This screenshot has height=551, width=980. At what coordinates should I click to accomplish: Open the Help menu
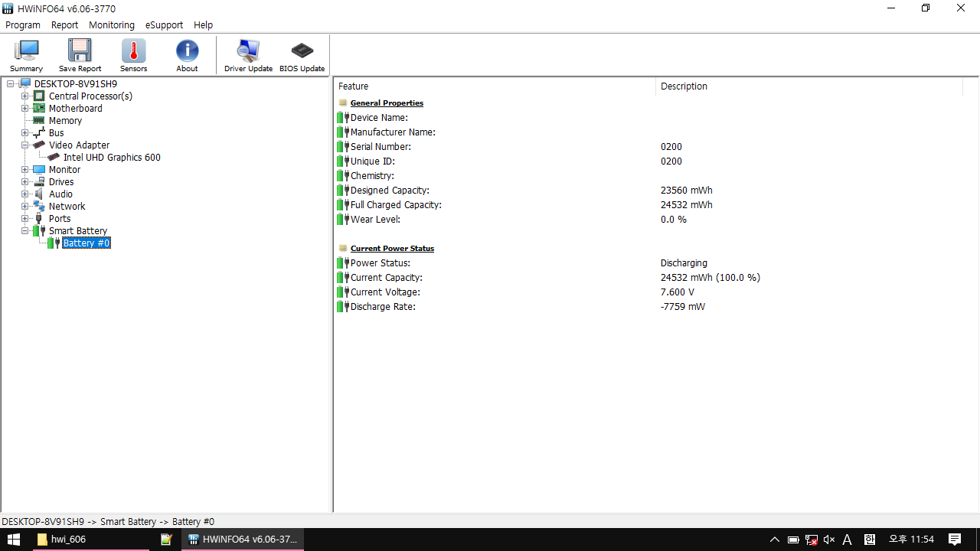click(203, 25)
